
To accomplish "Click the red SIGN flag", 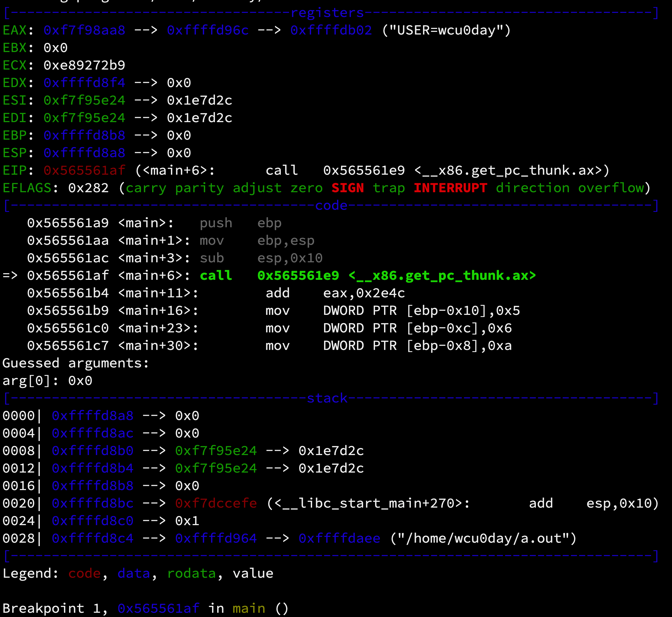I will point(347,188).
